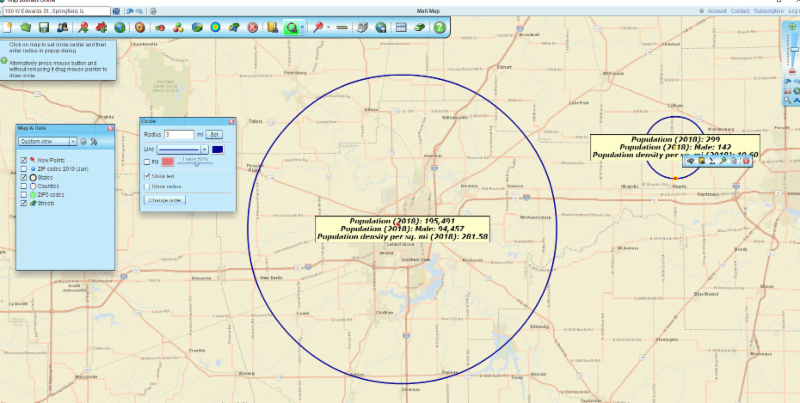The width and height of the screenshot is (800, 403).
Task: Toggle the Show label checkbox in Circle dialog
Action: pos(147,175)
